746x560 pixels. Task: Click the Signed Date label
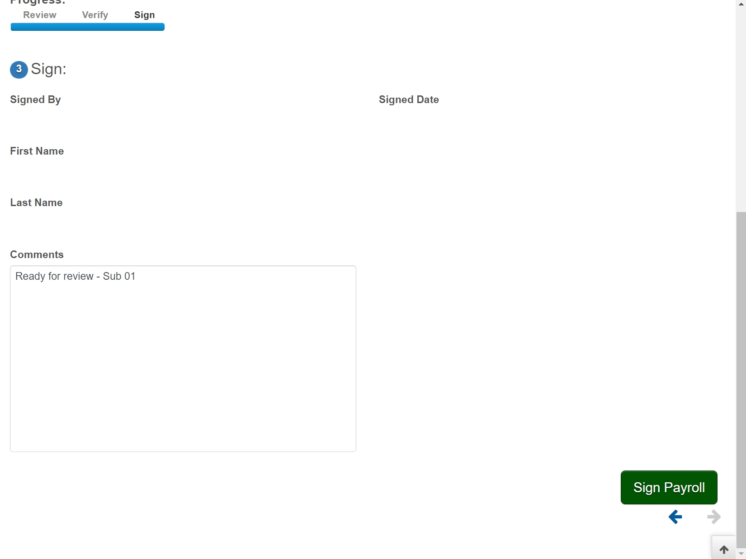coord(409,99)
